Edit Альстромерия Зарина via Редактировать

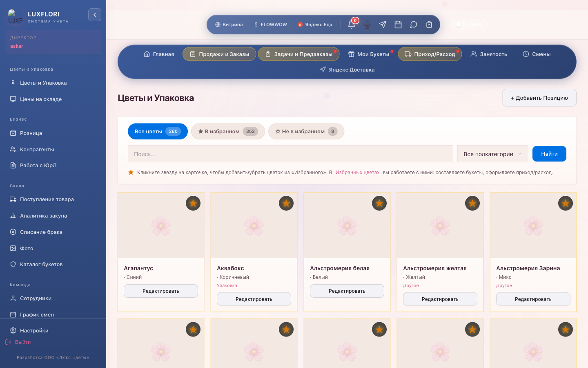point(533,299)
